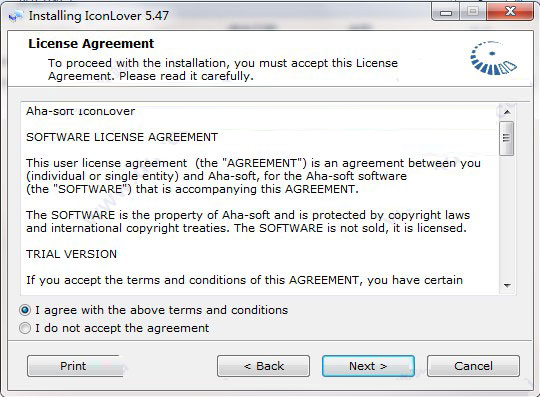
Task: Click the license scrollbar down arrow
Action: (507, 285)
